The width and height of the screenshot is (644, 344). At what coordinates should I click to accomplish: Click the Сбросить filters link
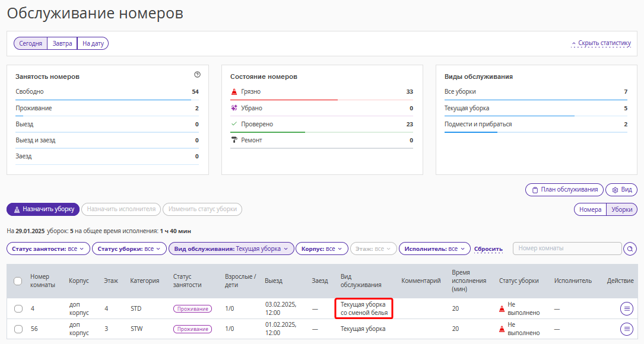pyautogui.click(x=488, y=249)
